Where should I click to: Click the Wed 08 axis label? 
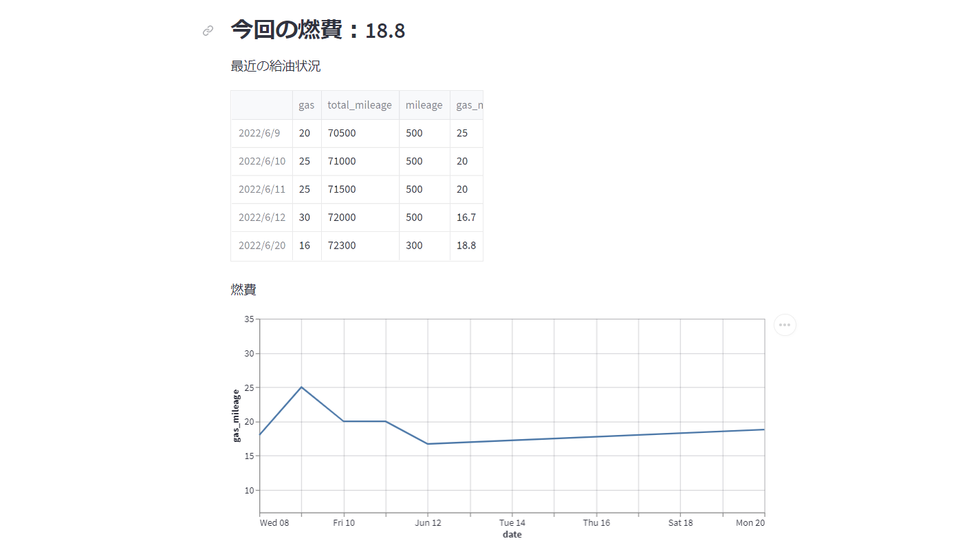tap(274, 522)
